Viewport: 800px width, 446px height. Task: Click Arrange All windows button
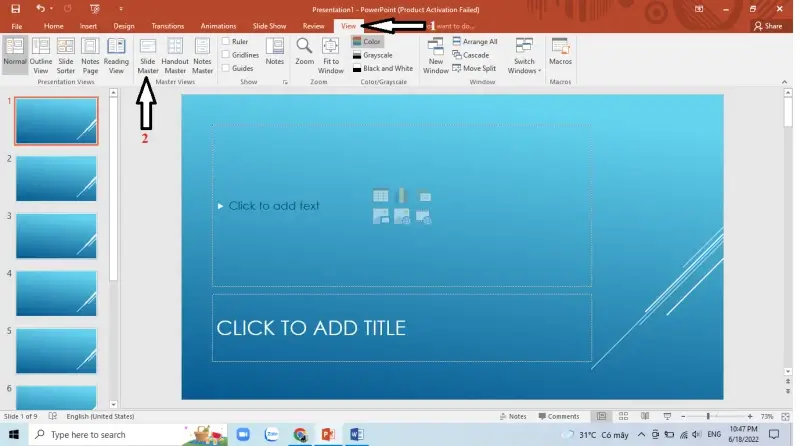pyautogui.click(x=475, y=42)
